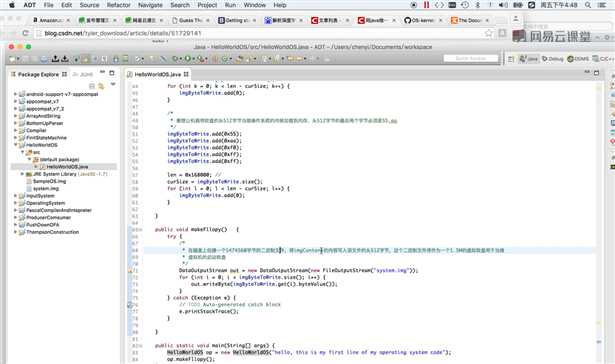
Task: Open Package Explorer view menu arrow
Action: point(113,84)
